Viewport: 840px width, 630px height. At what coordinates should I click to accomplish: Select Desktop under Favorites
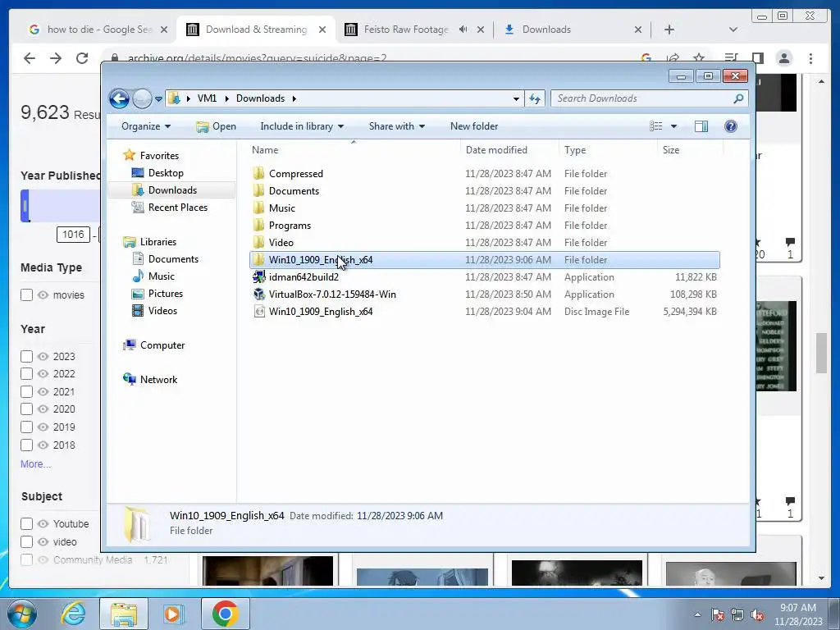(x=166, y=173)
